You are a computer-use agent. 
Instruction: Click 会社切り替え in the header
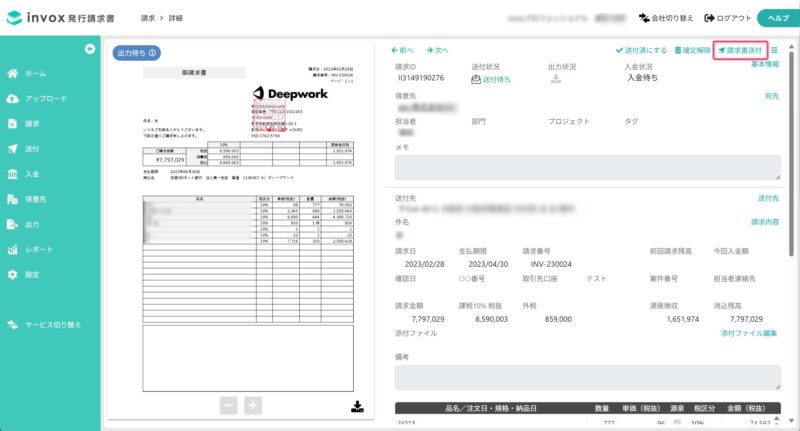[x=666, y=18]
